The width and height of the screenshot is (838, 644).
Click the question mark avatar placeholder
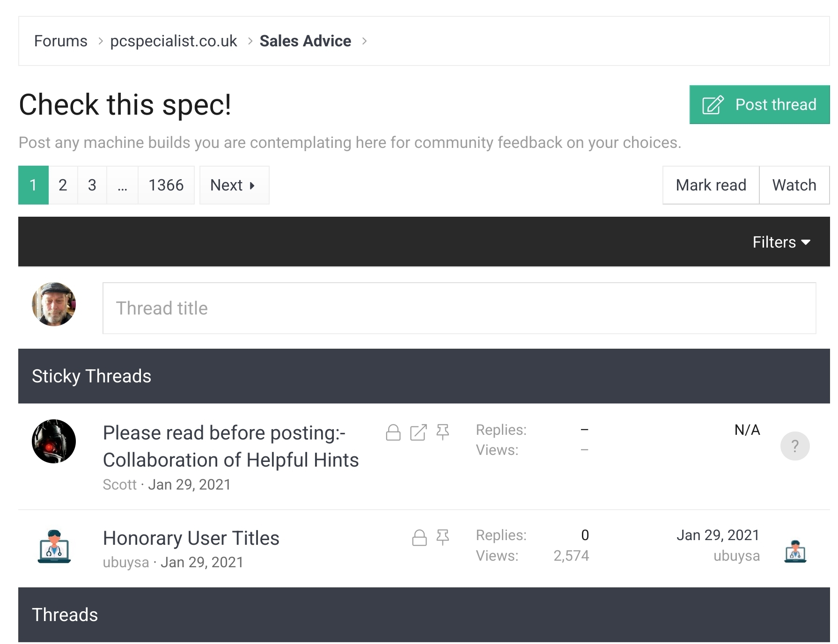(795, 446)
